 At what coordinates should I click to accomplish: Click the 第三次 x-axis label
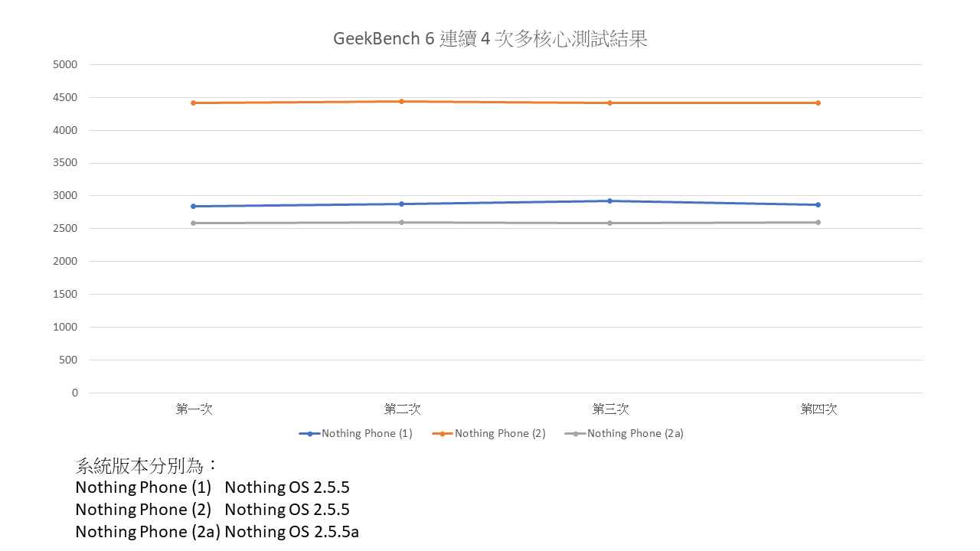tap(610, 409)
